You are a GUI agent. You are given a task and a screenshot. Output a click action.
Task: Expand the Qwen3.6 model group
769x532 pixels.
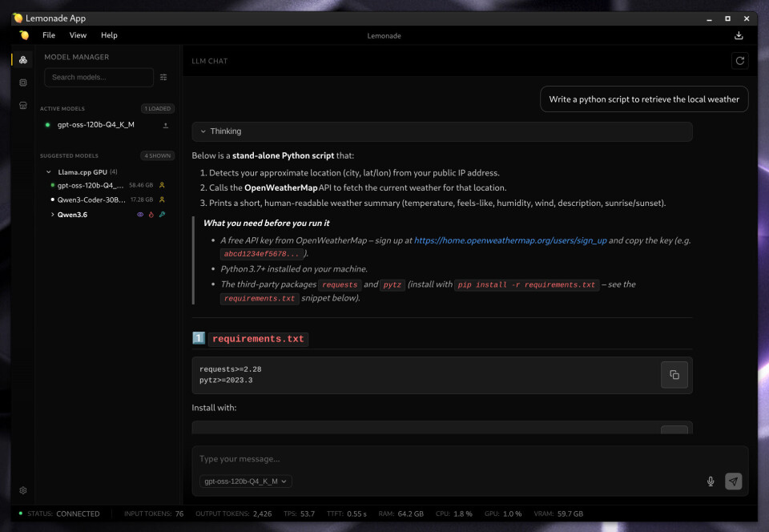coord(53,214)
